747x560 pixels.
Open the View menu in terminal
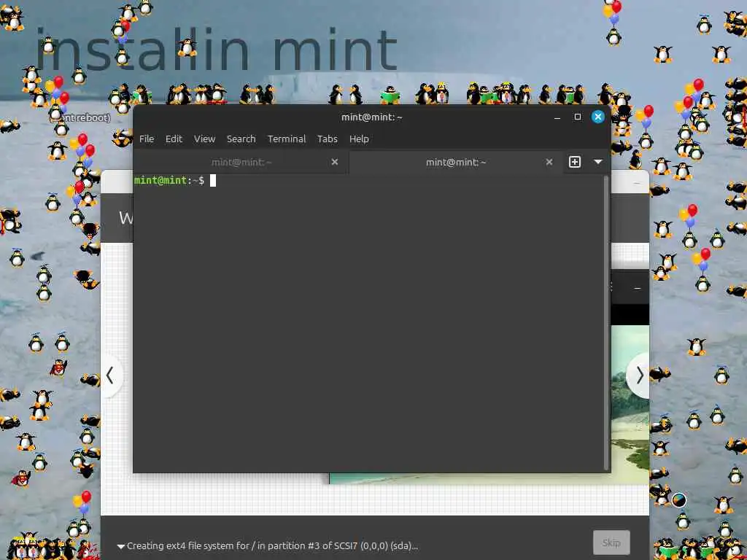204,139
